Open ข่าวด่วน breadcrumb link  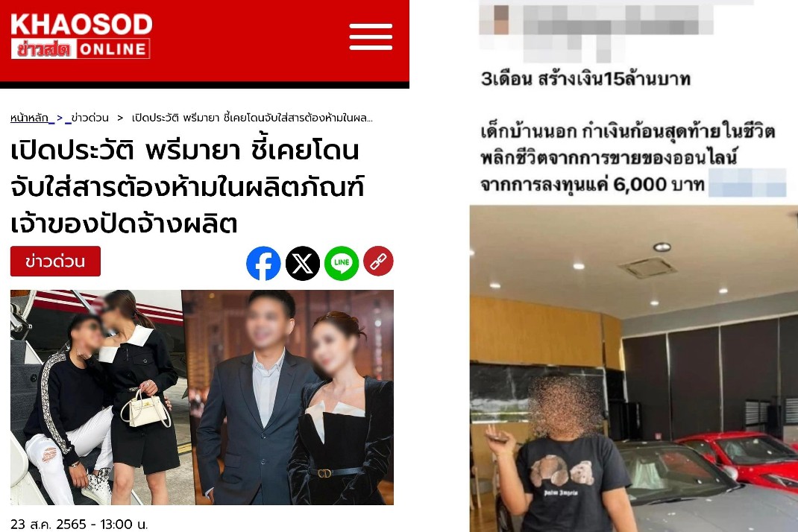click(x=89, y=118)
